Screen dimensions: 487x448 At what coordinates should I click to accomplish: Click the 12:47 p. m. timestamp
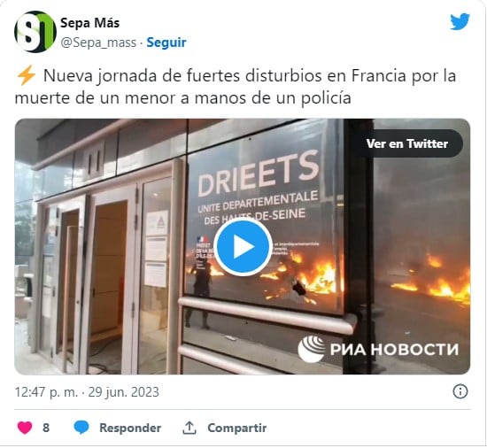pos(46,392)
